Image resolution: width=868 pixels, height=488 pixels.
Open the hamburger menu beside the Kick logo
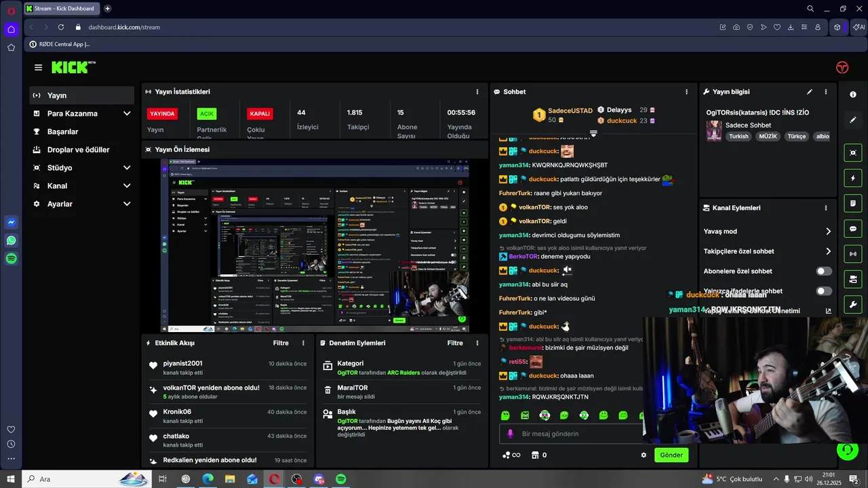[38, 68]
